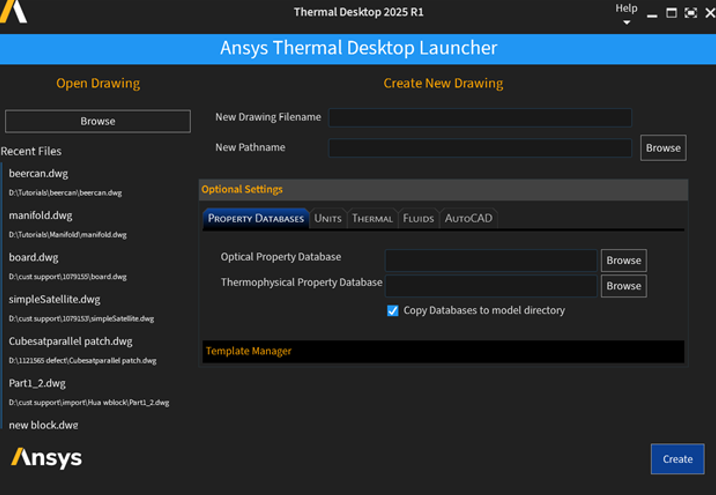The image size is (716, 495).
Task: Select the Fluids tab
Action: (x=418, y=218)
